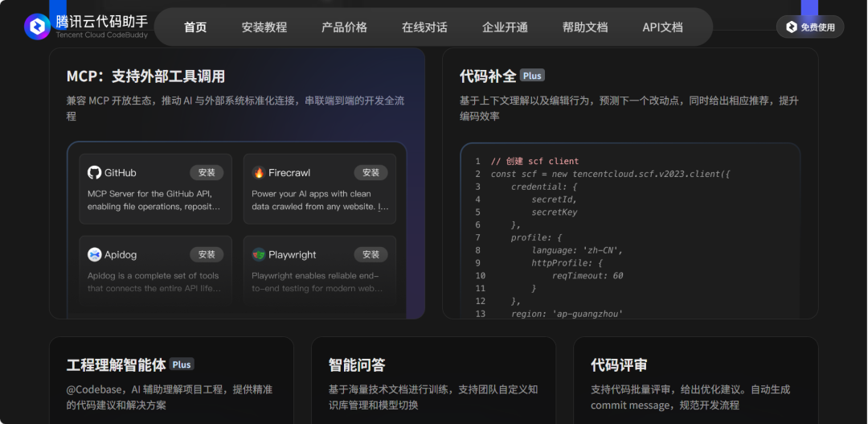The image size is (868, 424).
Task: Install the Playwright MCP server
Action: pyautogui.click(x=371, y=254)
